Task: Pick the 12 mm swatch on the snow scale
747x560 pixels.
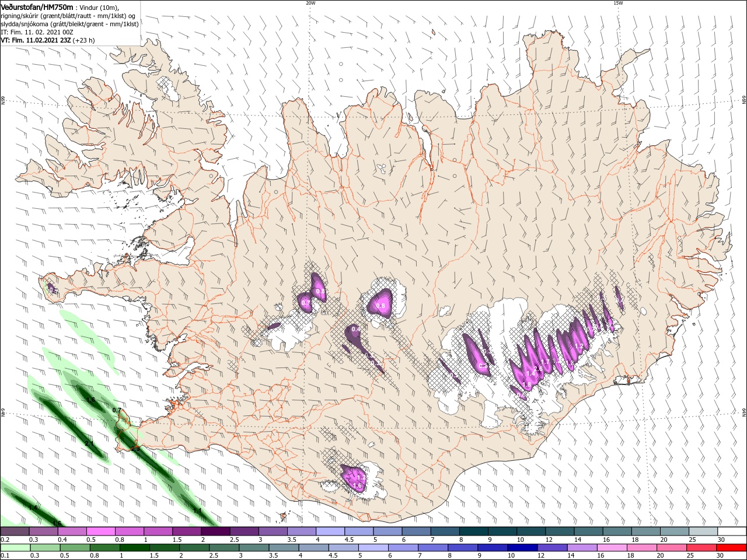Action: tap(560, 531)
